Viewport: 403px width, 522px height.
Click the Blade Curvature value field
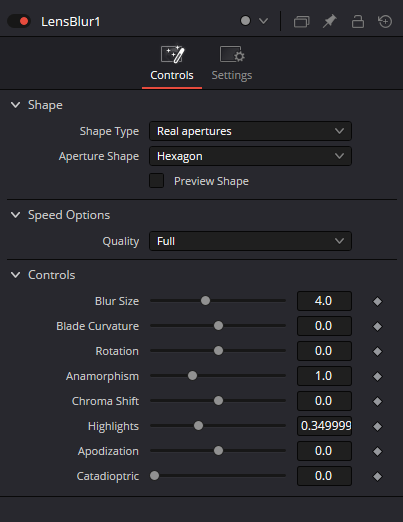(x=324, y=326)
